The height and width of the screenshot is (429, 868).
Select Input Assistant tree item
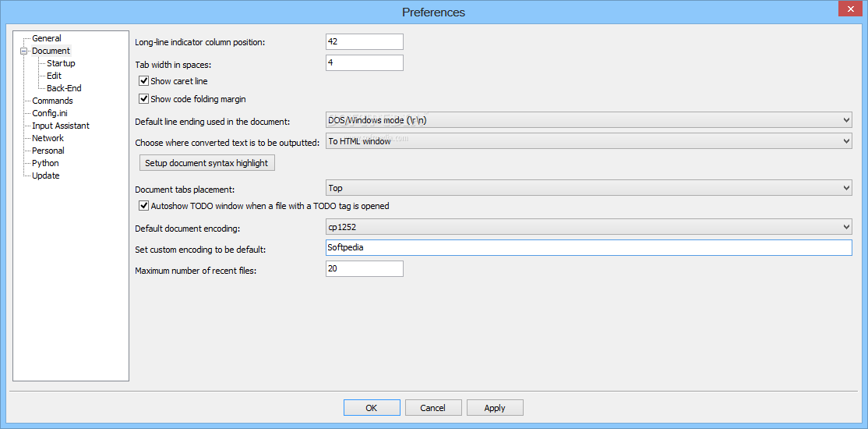click(61, 126)
